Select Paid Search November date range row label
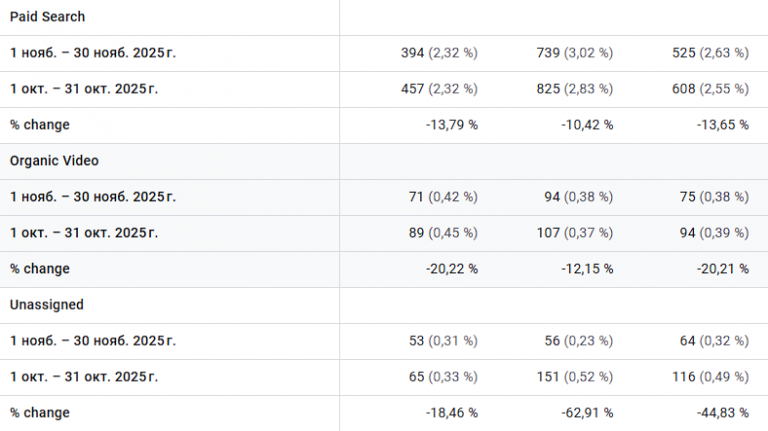Screen dimensions: 768x431 [x=93, y=53]
